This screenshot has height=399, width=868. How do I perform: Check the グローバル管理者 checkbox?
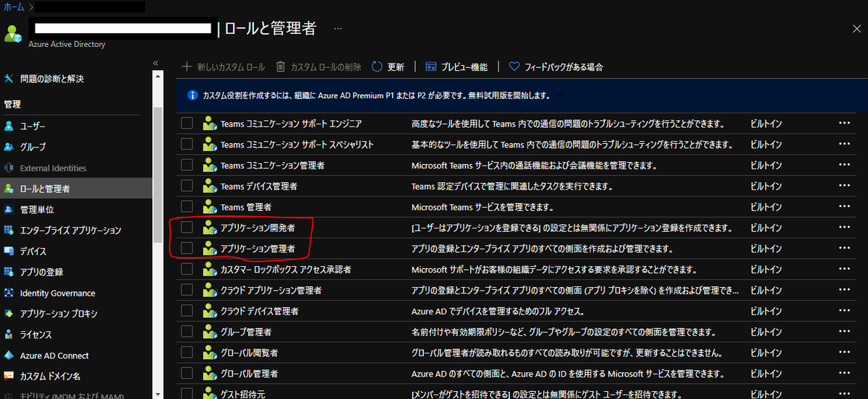pyautogui.click(x=187, y=374)
